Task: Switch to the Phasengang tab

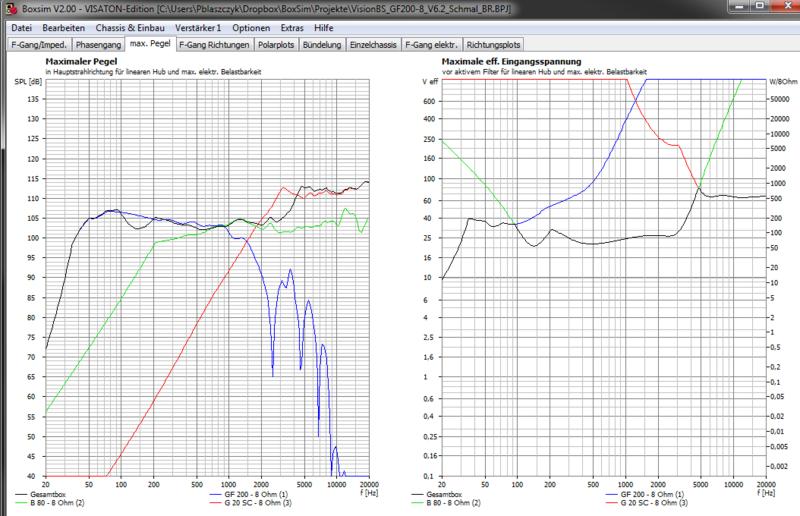Action: tap(98, 45)
